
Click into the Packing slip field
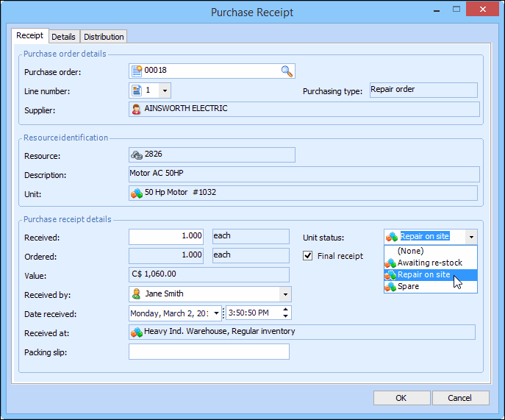pos(209,352)
